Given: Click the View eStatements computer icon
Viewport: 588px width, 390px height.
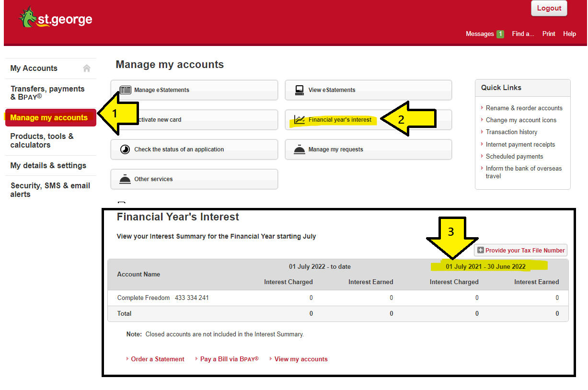Looking at the screenshot, I should (300, 90).
